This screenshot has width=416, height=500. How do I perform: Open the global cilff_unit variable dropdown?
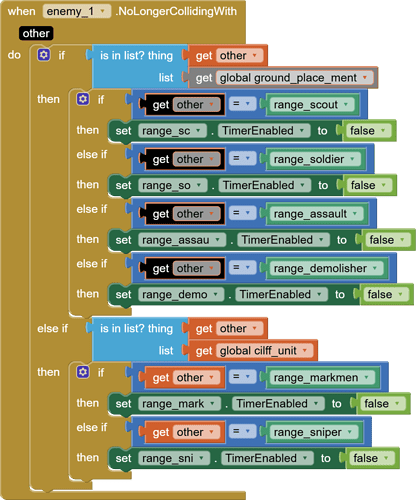(265, 351)
